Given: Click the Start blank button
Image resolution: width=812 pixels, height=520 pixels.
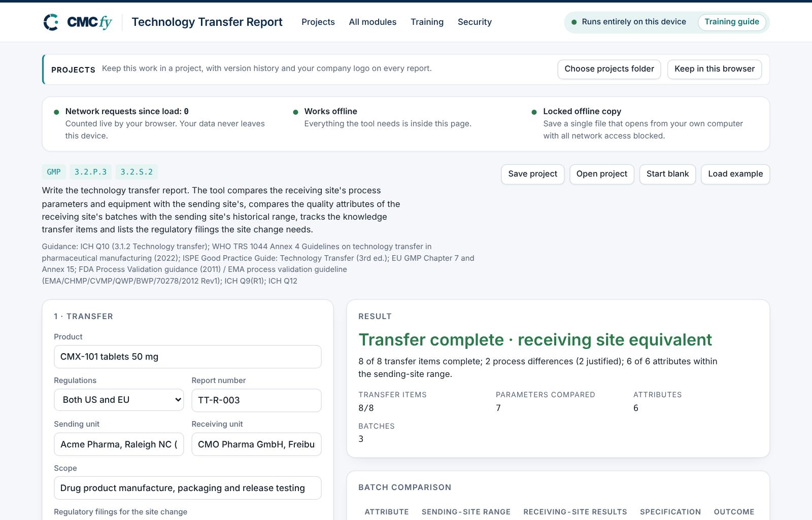Looking at the screenshot, I should click(x=667, y=174).
